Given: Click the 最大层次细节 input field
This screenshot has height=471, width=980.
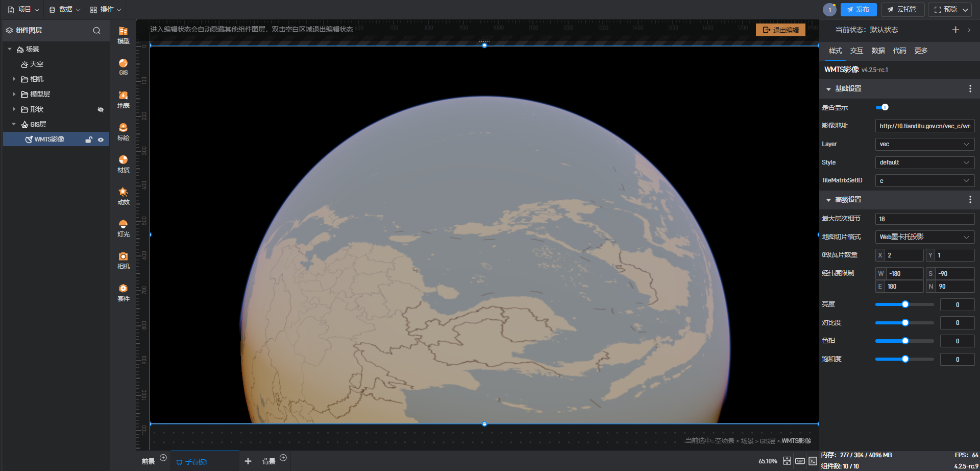Looking at the screenshot, I should pyautogui.click(x=924, y=219).
